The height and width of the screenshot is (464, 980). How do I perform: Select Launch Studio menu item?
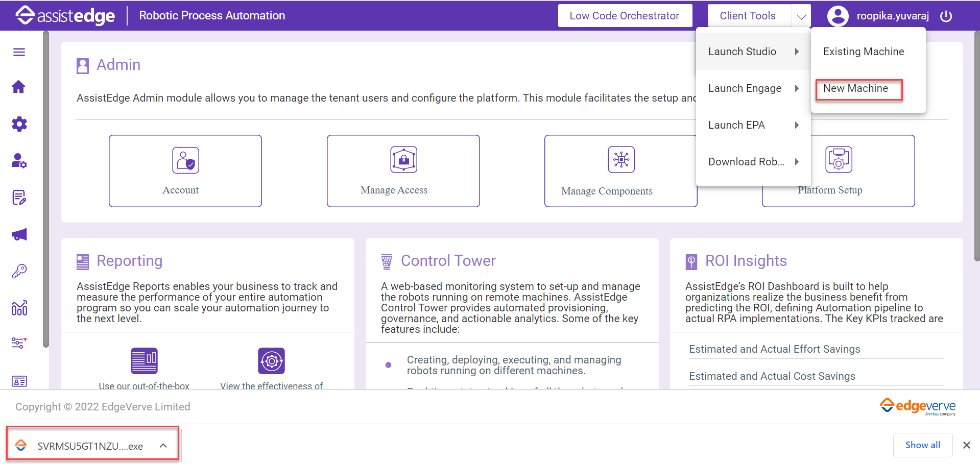[753, 52]
